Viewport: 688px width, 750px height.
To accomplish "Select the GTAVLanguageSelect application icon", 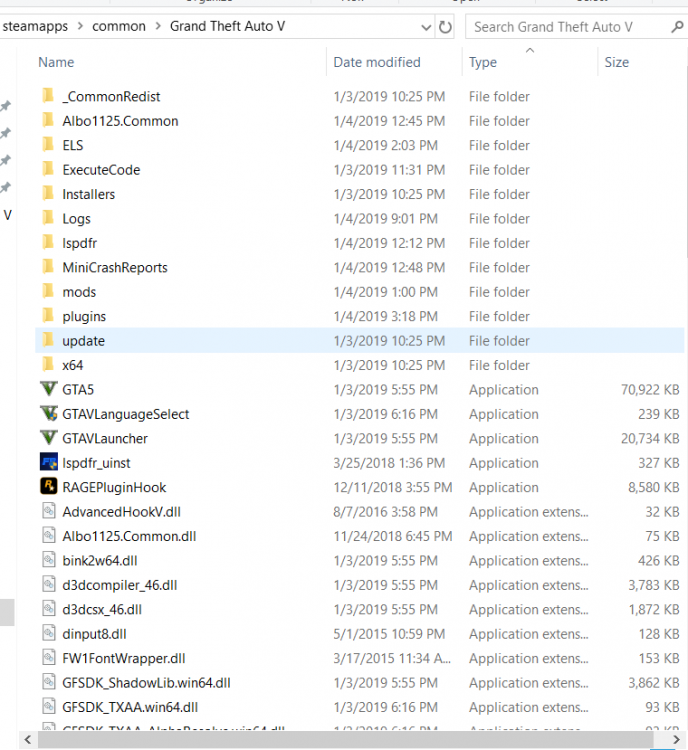I will (49, 414).
